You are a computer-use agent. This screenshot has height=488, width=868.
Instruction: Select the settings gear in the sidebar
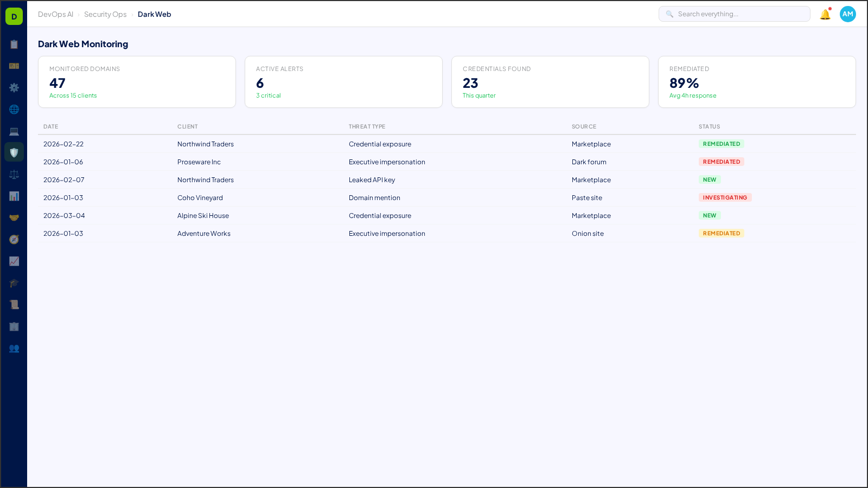pos(14,88)
